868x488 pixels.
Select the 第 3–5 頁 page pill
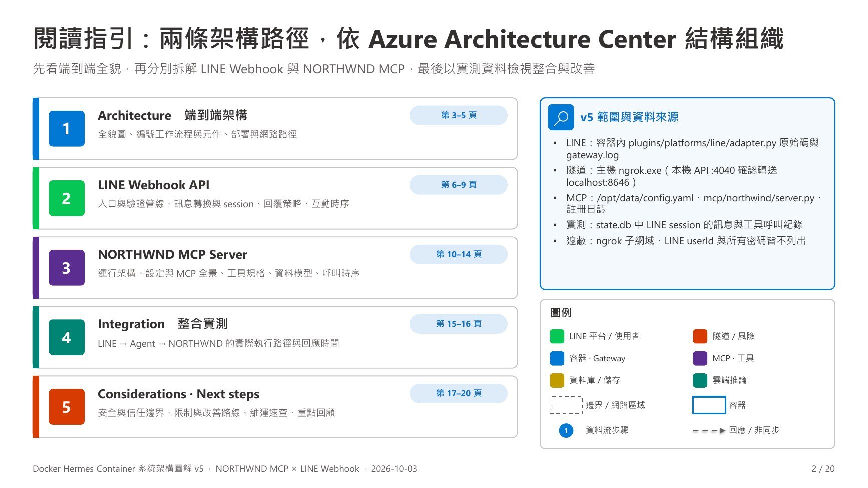click(x=459, y=115)
